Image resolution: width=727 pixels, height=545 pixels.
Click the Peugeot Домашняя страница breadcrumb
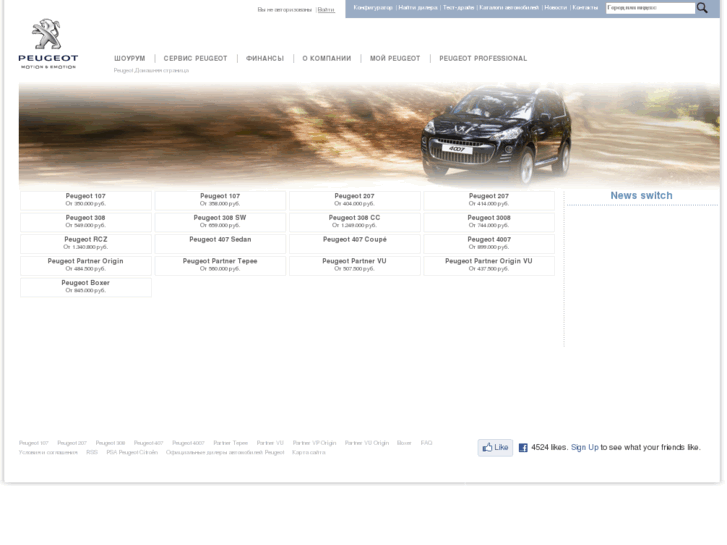[151, 71]
